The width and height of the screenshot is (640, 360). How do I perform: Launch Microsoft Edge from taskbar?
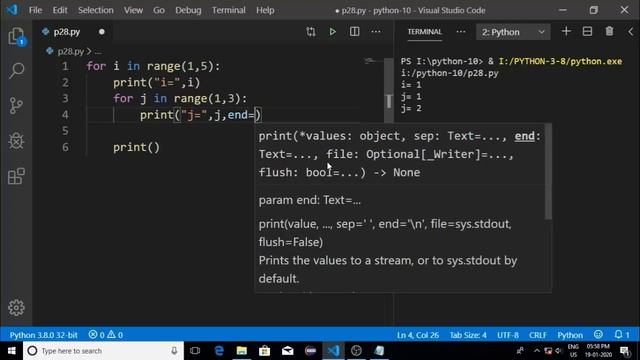(219, 351)
